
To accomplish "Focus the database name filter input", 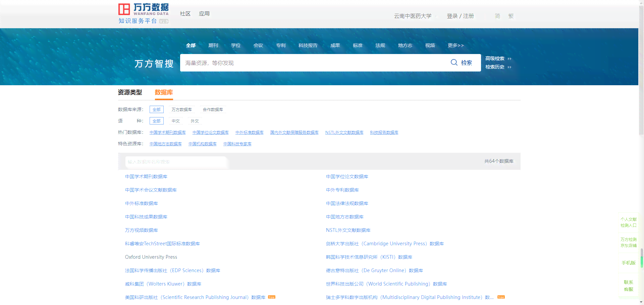I will pyautogui.click(x=176, y=162).
